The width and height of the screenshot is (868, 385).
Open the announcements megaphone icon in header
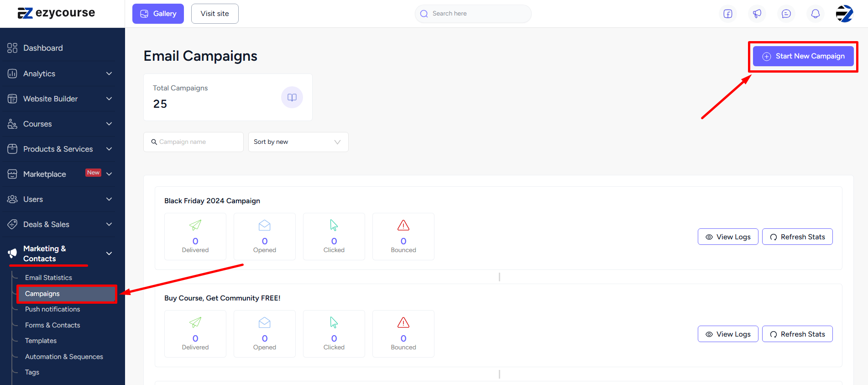(757, 14)
